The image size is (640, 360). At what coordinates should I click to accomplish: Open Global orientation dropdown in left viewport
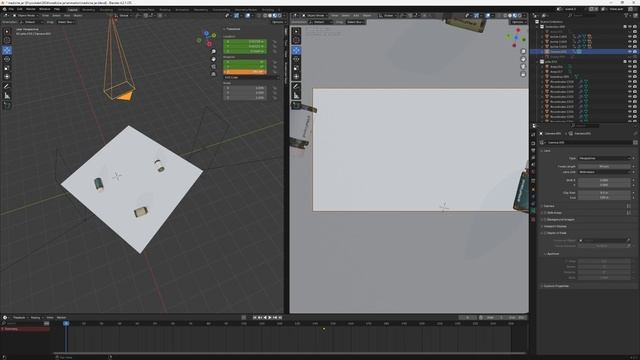pos(124,16)
